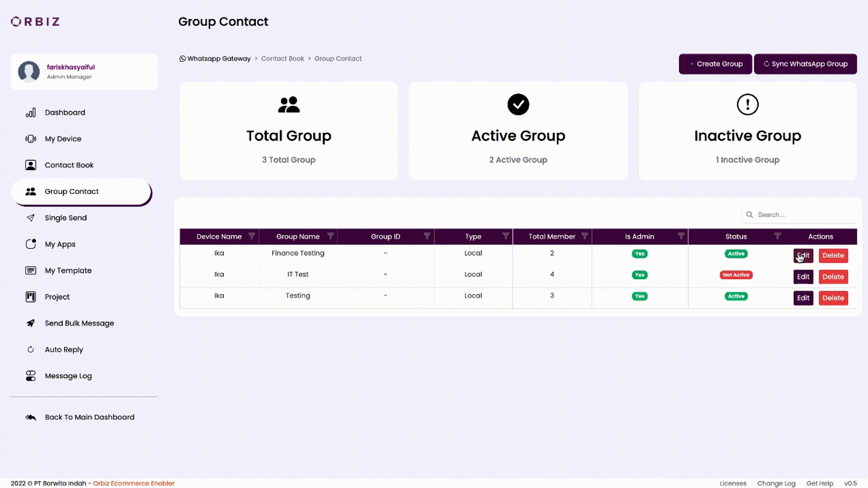868x488 pixels.
Task: Toggle filter on Total Member column
Action: click(585, 236)
